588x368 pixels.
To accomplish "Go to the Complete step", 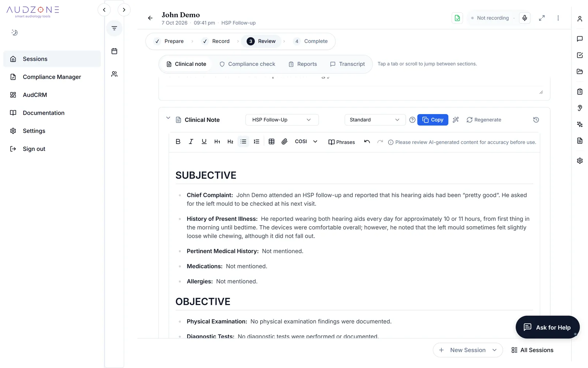I will 311,41.
